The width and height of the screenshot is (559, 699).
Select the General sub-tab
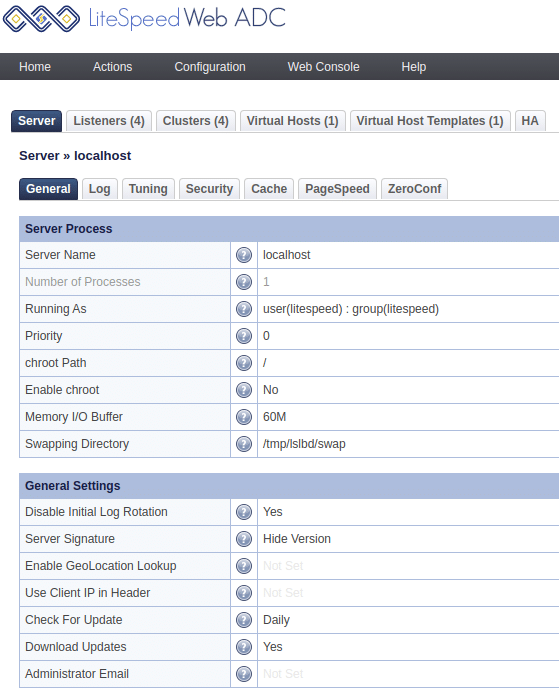48,189
